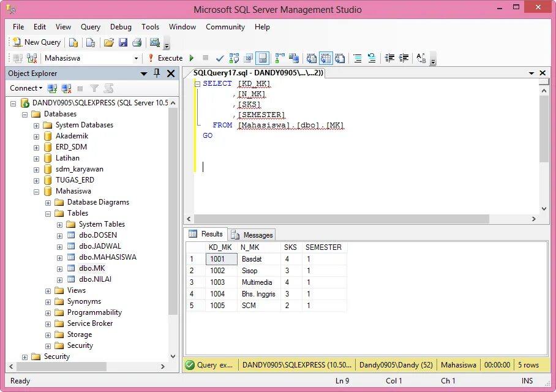Click Display Estimated Execution Plan icon
The height and width of the screenshot is (392, 556).
[234, 58]
